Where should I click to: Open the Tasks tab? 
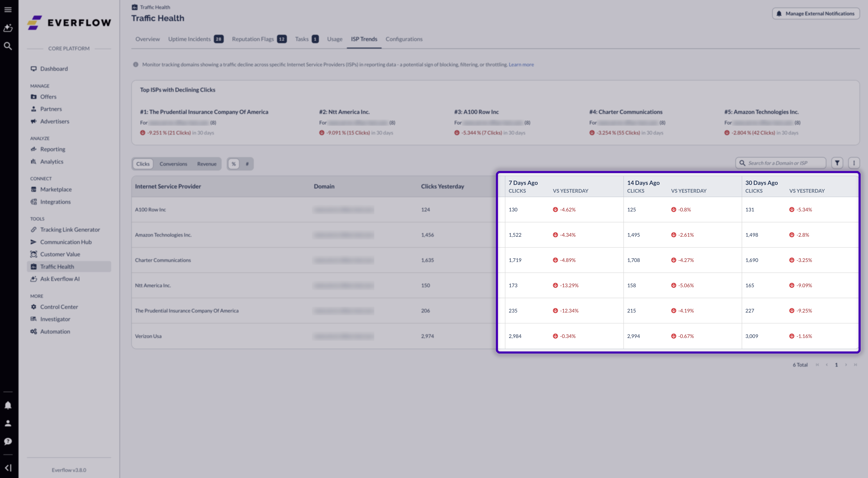(307, 39)
